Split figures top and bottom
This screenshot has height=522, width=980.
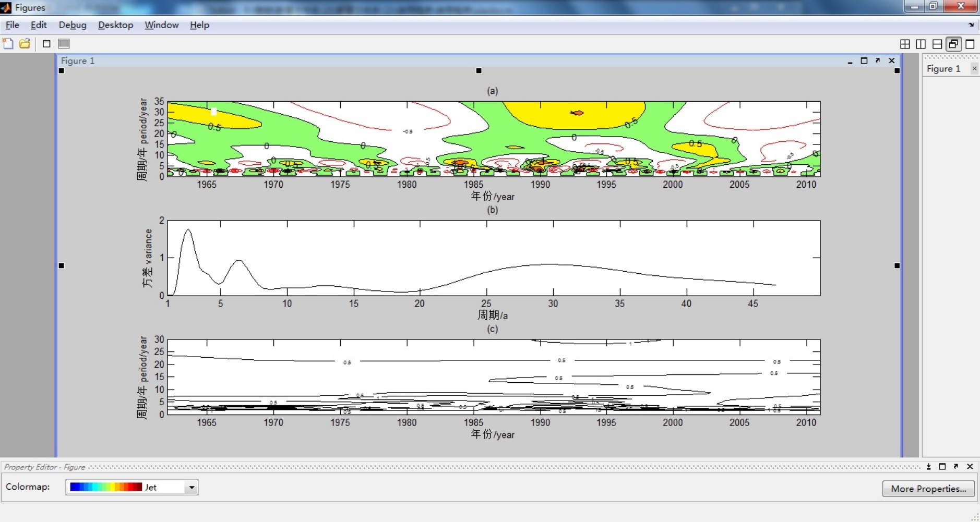(937, 44)
